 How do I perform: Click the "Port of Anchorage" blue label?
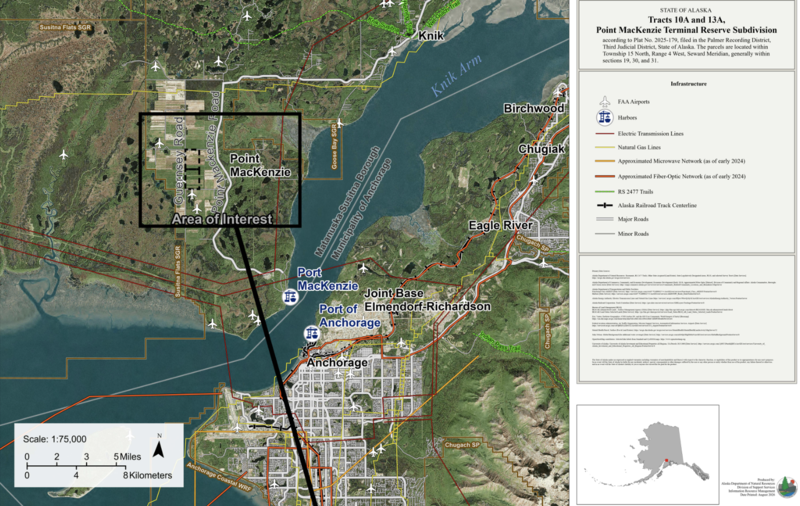350,316
